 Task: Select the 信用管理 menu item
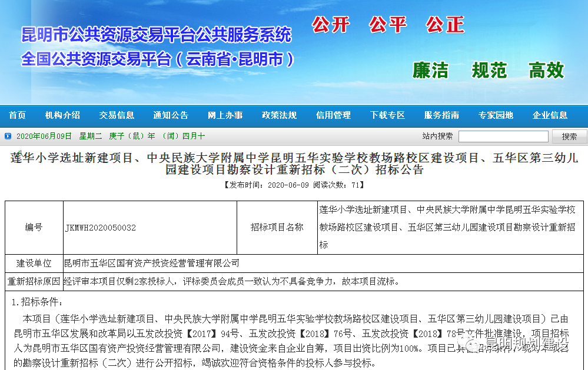(x=333, y=115)
